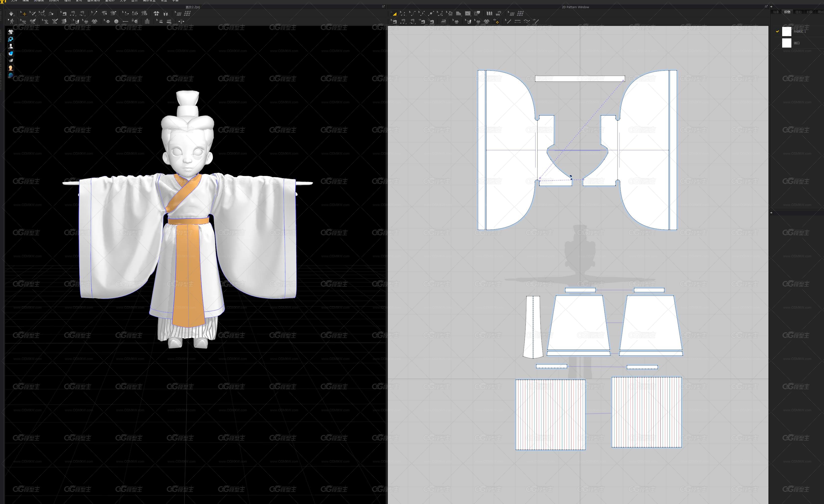
Task: Select the Internal Rectangle tool
Action: (468, 13)
